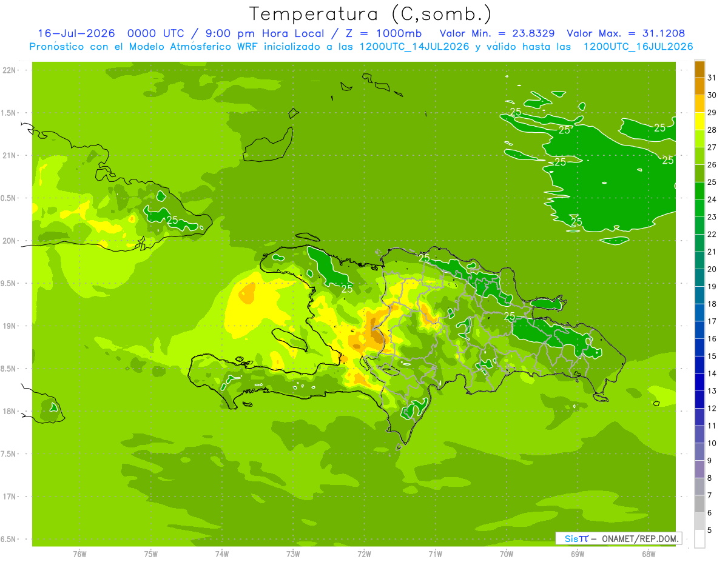Click the legend swatch between 26 and 27
This screenshot has width=728, height=562.
pos(699,156)
